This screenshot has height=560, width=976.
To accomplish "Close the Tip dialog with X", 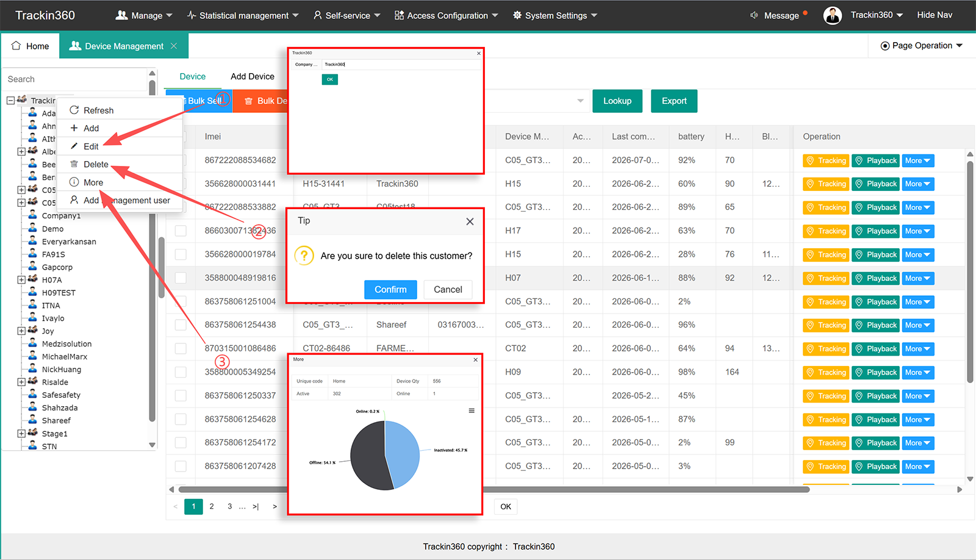I will pos(470,221).
